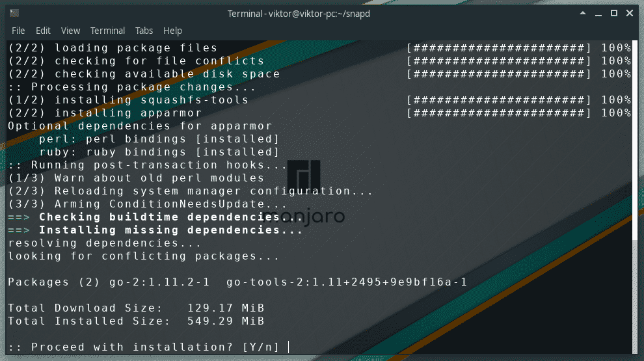This screenshot has height=361, width=644.
Task: Click the 'Total Installed Size: 549.29 MiB' line
Action: click(x=136, y=321)
